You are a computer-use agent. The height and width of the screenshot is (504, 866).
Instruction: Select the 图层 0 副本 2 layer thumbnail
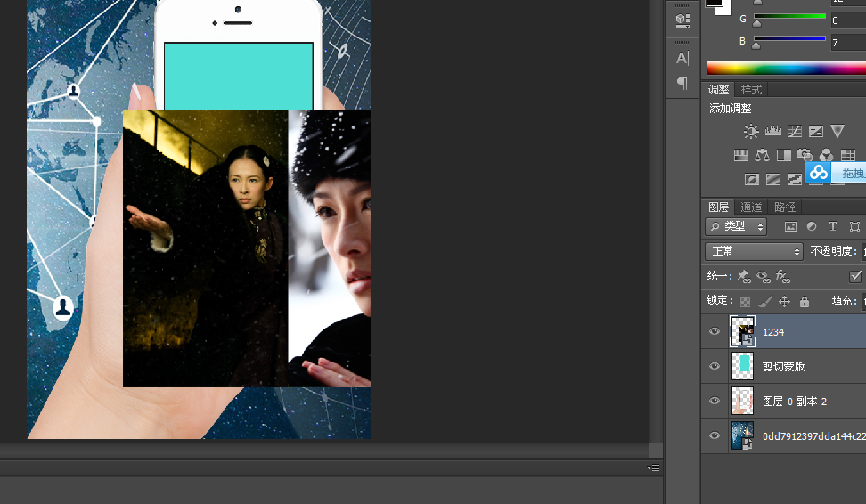pos(742,401)
